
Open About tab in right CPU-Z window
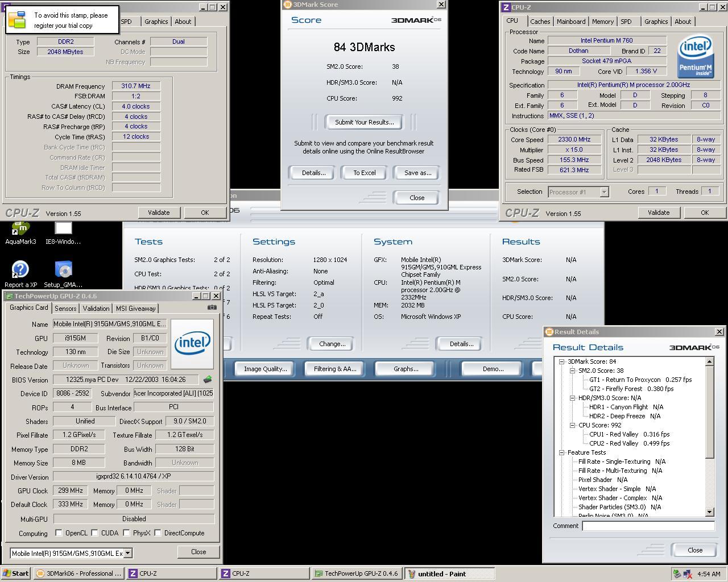tap(682, 22)
